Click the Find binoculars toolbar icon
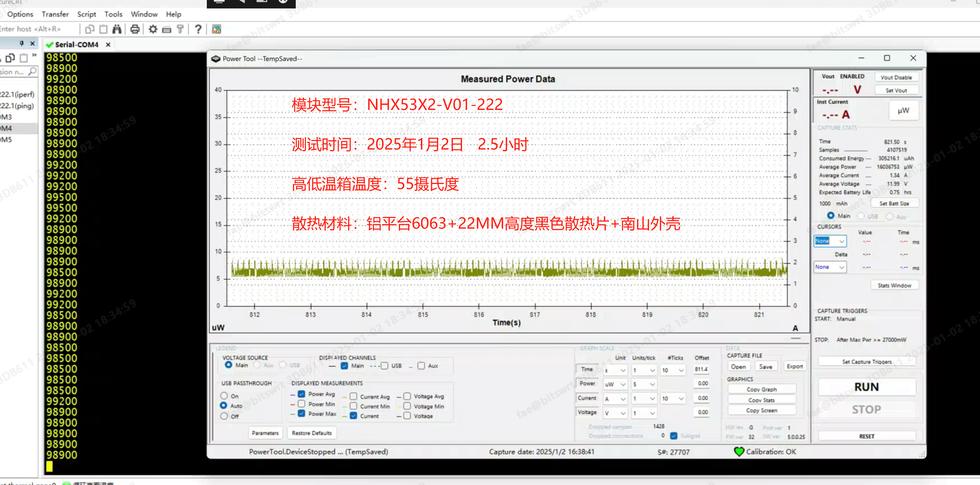Screen dimensions: 980x485 point(117,29)
